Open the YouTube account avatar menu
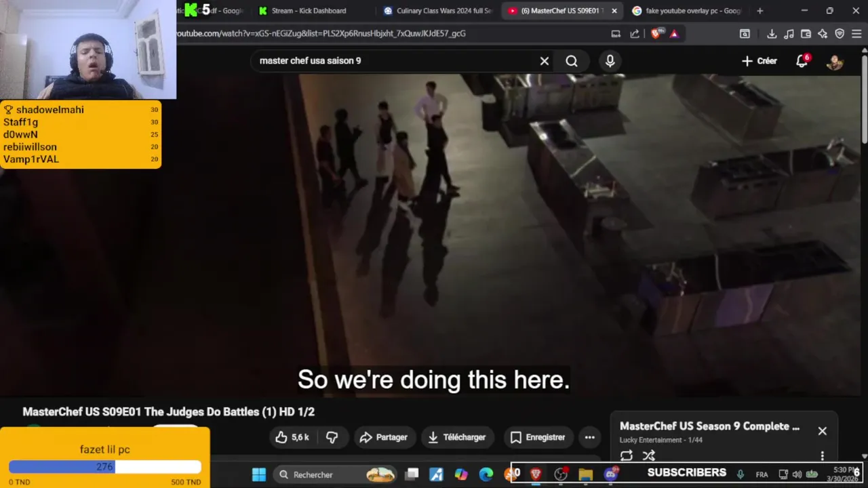This screenshot has height=488, width=868. pos(835,61)
